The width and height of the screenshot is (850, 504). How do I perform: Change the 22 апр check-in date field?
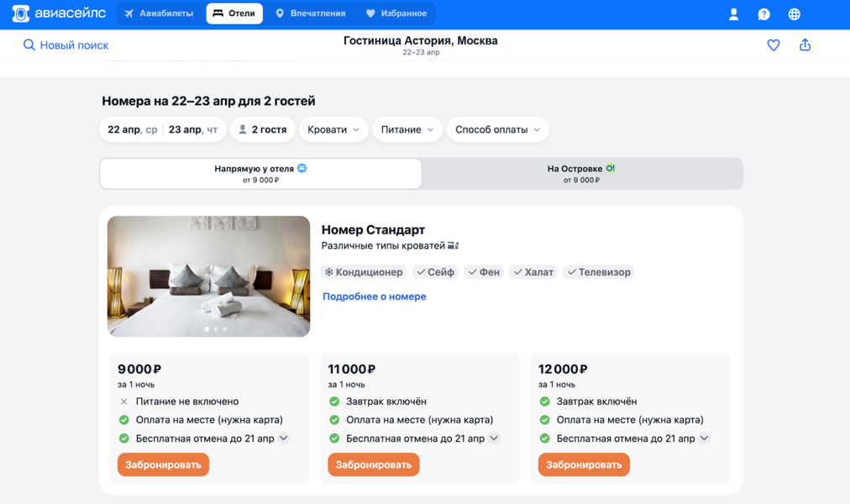click(132, 129)
